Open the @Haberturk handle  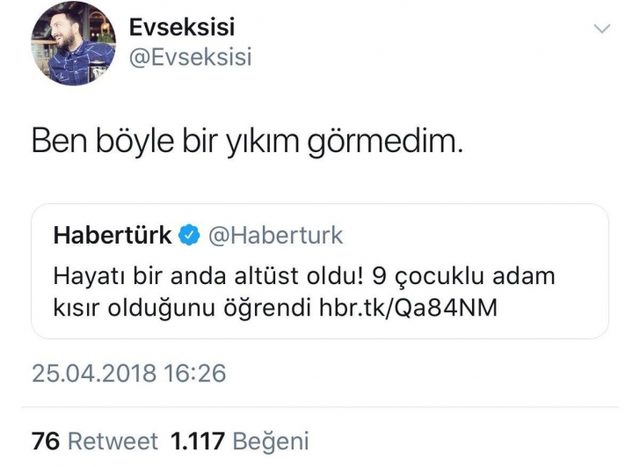(x=276, y=236)
